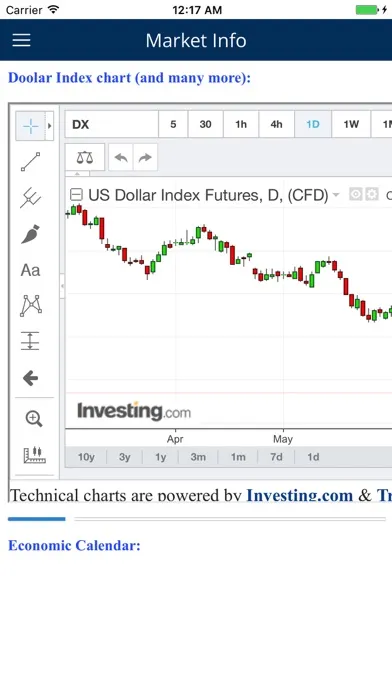Switch chart interval to 1W
Image resolution: width=392 pixels, height=696 pixels.
(x=351, y=124)
